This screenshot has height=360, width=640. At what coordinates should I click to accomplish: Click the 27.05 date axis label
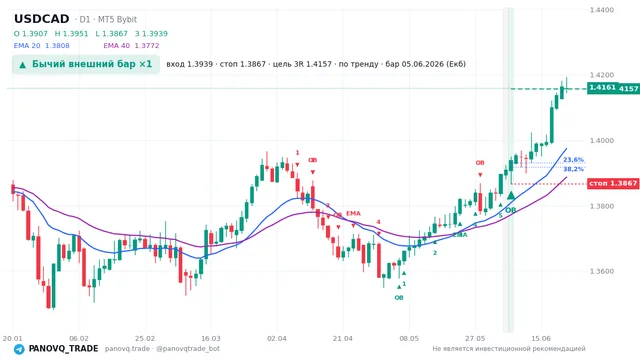click(475, 338)
